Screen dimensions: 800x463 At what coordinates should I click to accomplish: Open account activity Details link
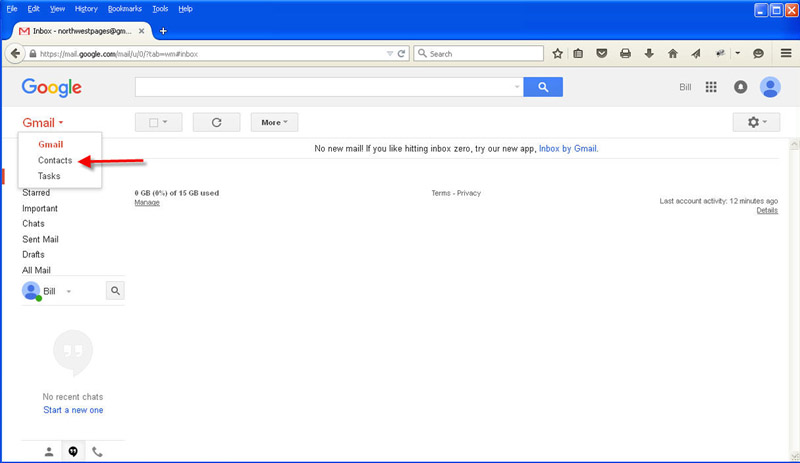[767, 210]
